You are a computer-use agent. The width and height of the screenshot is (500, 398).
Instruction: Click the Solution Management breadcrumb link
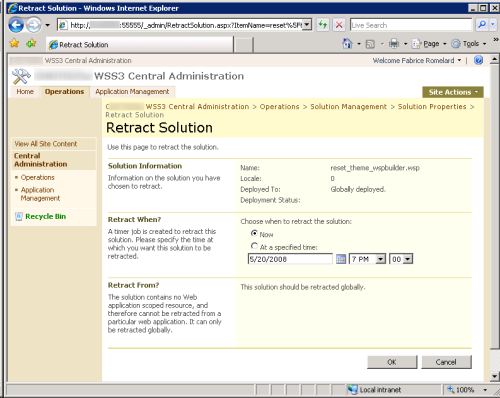pyautogui.click(x=348, y=107)
